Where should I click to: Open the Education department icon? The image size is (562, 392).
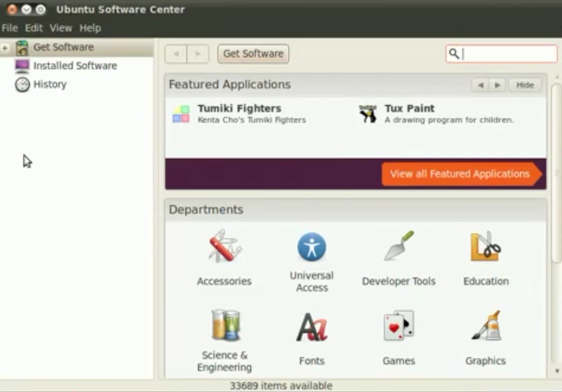tap(486, 246)
